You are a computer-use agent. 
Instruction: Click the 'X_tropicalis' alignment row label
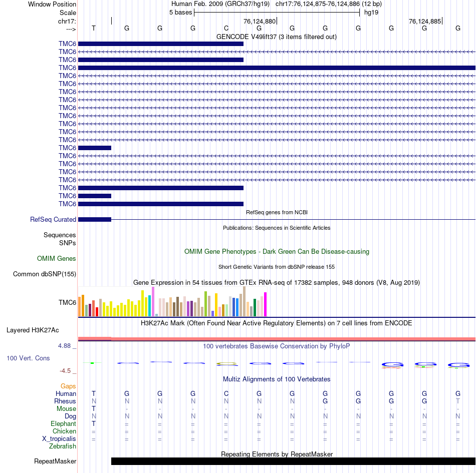pos(59,439)
